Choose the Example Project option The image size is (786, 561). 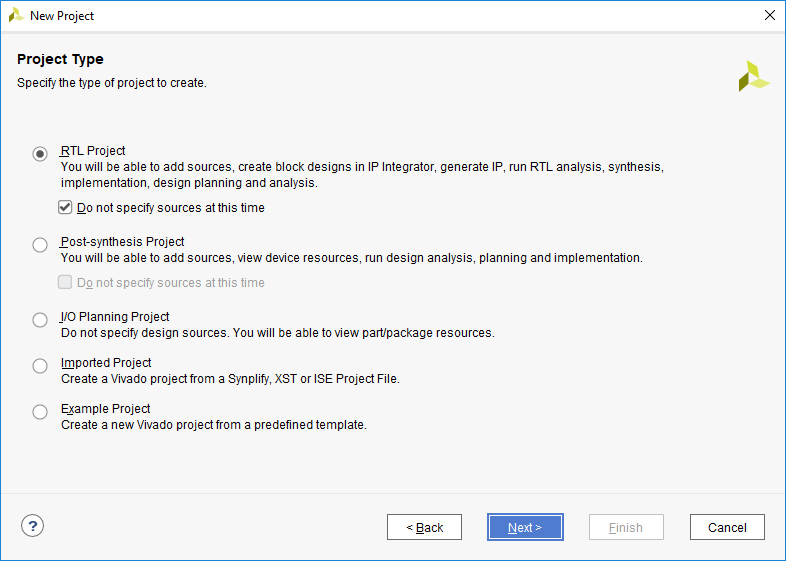click(x=40, y=412)
